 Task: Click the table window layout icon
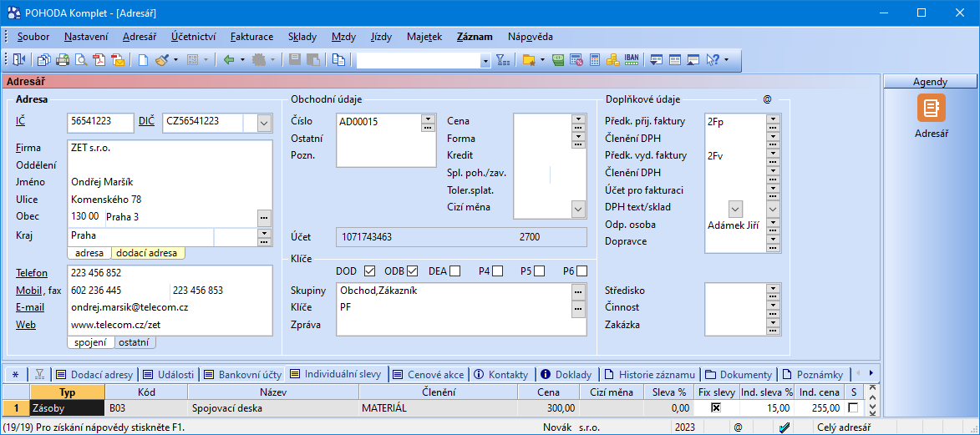point(674,60)
